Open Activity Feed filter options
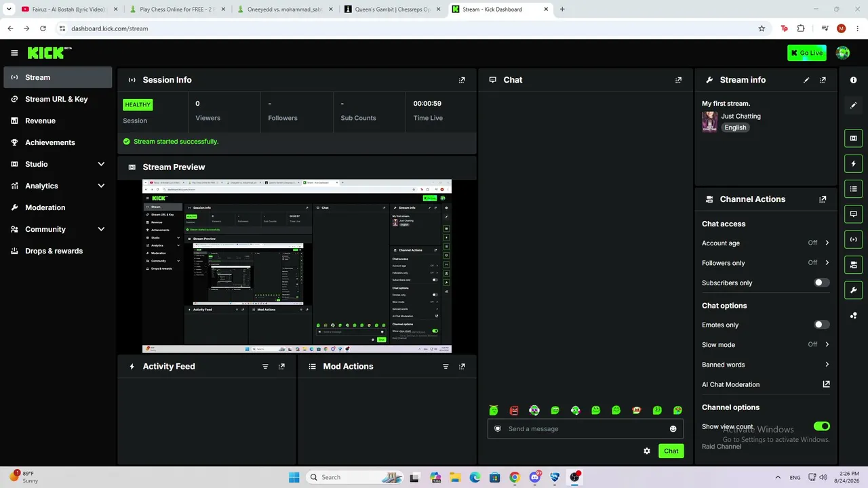Viewport: 868px width, 488px height. click(265, 367)
